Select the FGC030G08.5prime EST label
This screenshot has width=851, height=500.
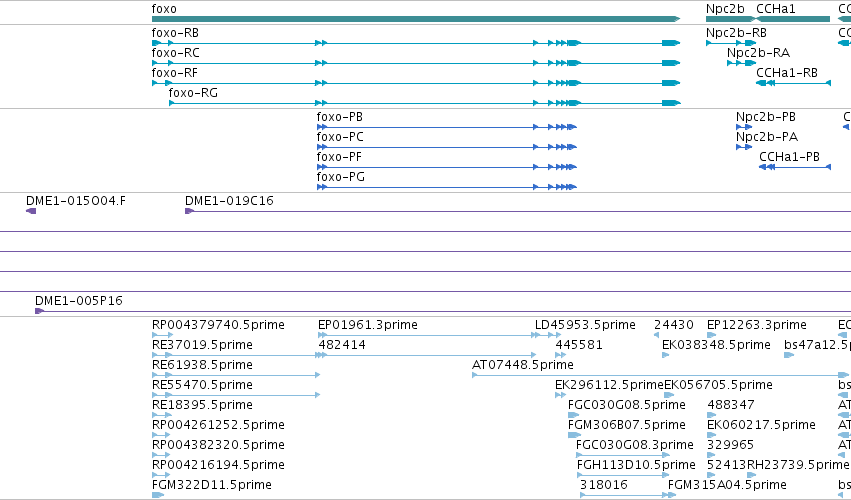(627, 405)
